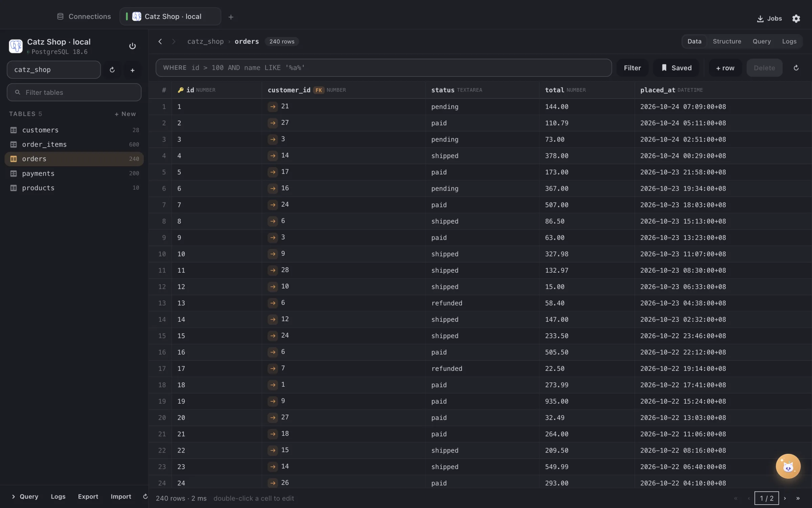Screen dimensions: 812x508
Task: Open the cat assistant bubble
Action: point(788,466)
